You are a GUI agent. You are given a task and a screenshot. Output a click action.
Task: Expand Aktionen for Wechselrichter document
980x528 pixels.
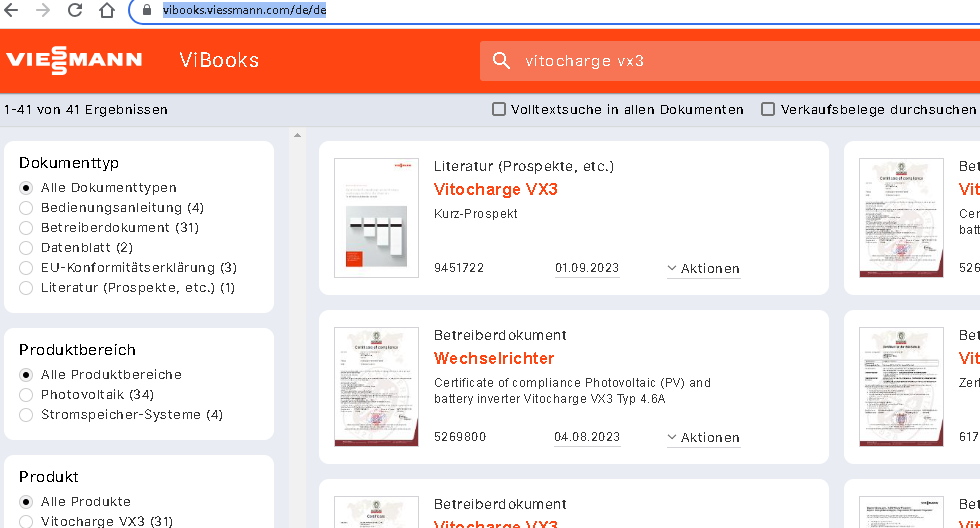(703, 437)
